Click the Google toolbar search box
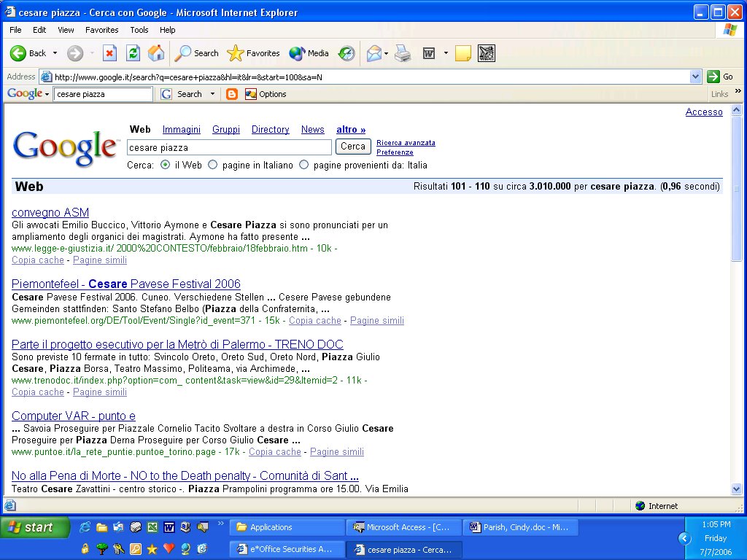This screenshot has height=560, width=747. pyautogui.click(x=103, y=94)
